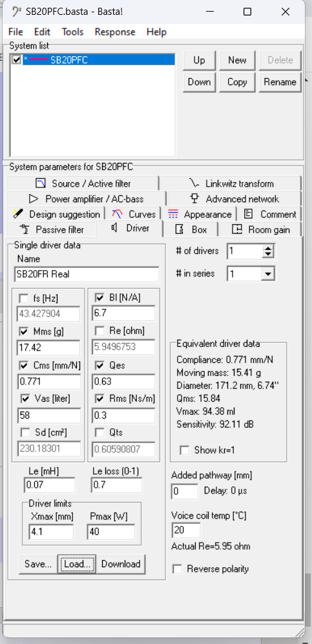Uncheck the SB20PFC system visibility checkbox

[16, 60]
